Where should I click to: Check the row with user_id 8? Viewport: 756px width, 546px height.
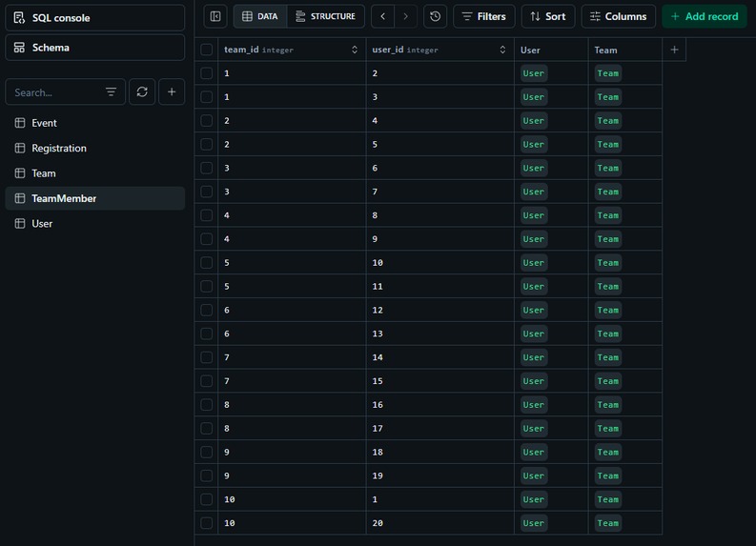point(206,215)
